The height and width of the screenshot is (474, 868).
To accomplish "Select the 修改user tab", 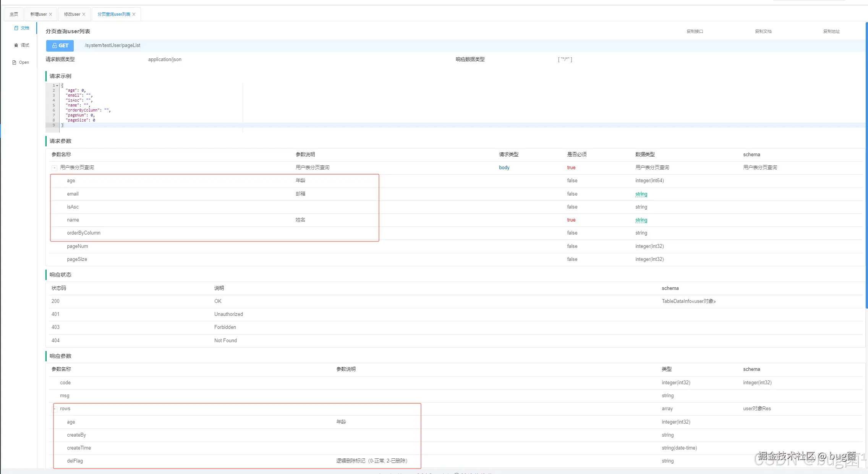I will (72, 14).
